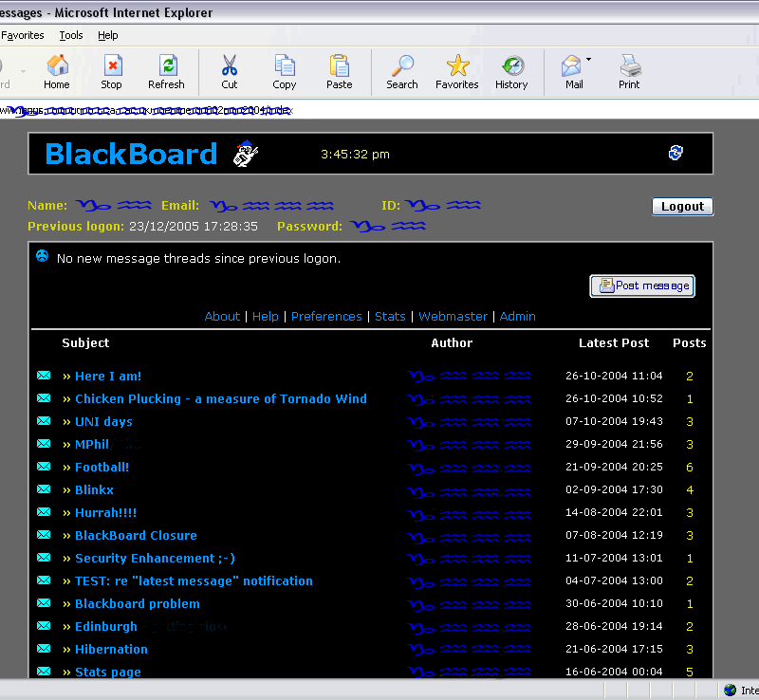Click into the address bar field
The width and height of the screenshot is (759, 700).
click(x=379, y=110)
